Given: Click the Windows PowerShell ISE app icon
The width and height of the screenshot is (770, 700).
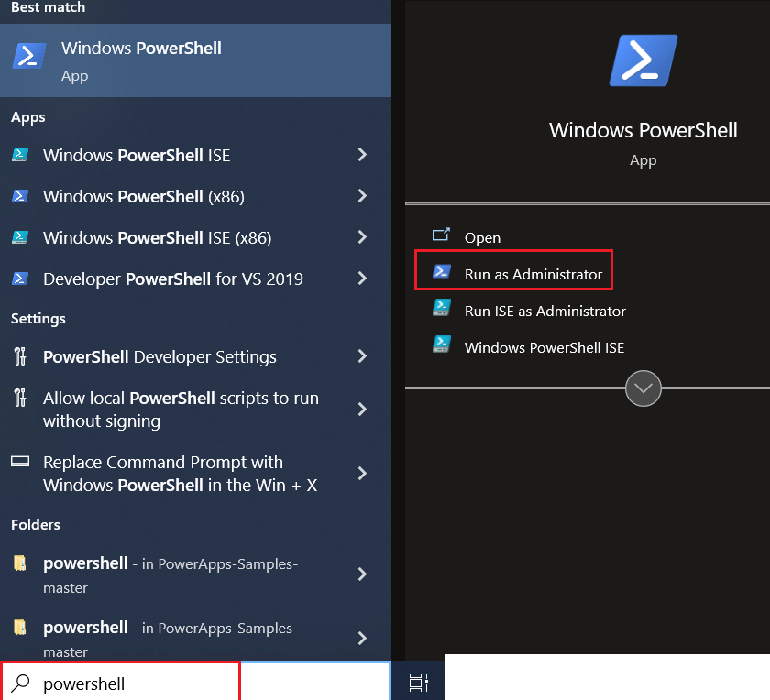Looking at the screenshot, I should pyautogui.click(x=19, y=155).
